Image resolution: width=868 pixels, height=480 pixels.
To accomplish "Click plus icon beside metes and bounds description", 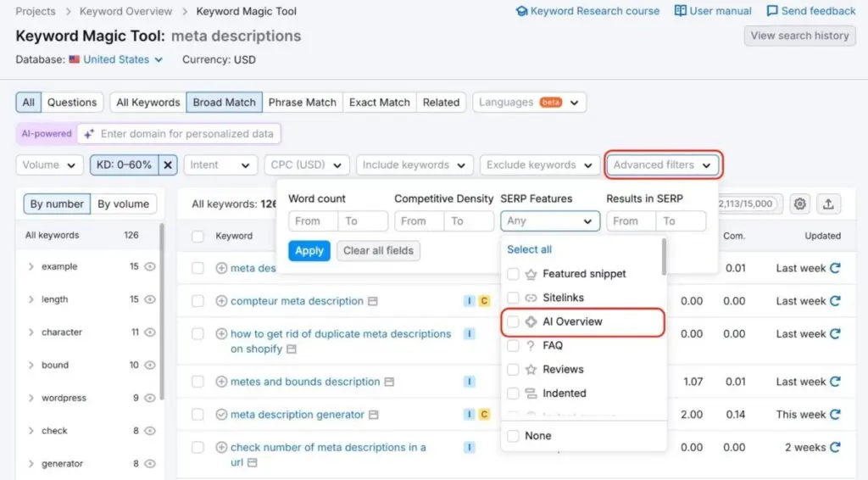I will tap(222, 382).
